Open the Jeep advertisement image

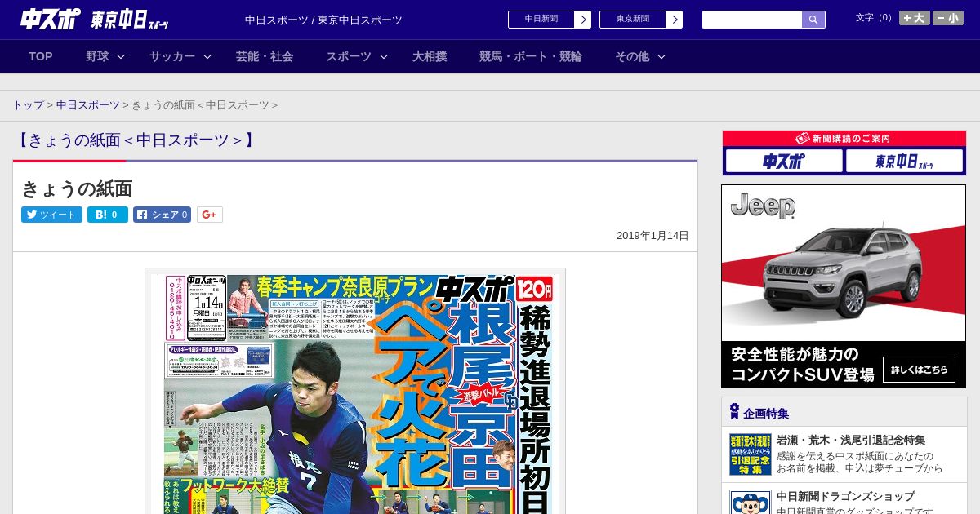coord(844,286)
